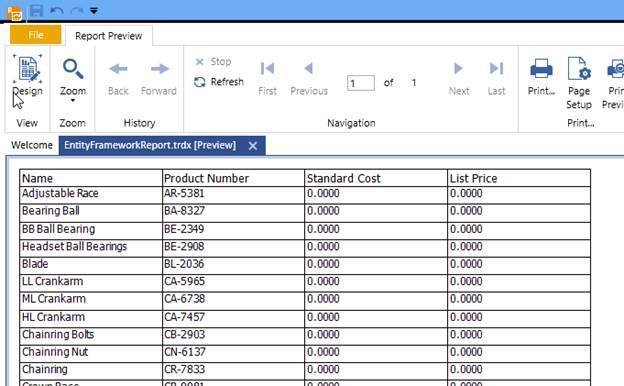Screen dimensions: 624x386
Task: Select the Report Preview ribbon tab
Action: (x=108, y=36)
